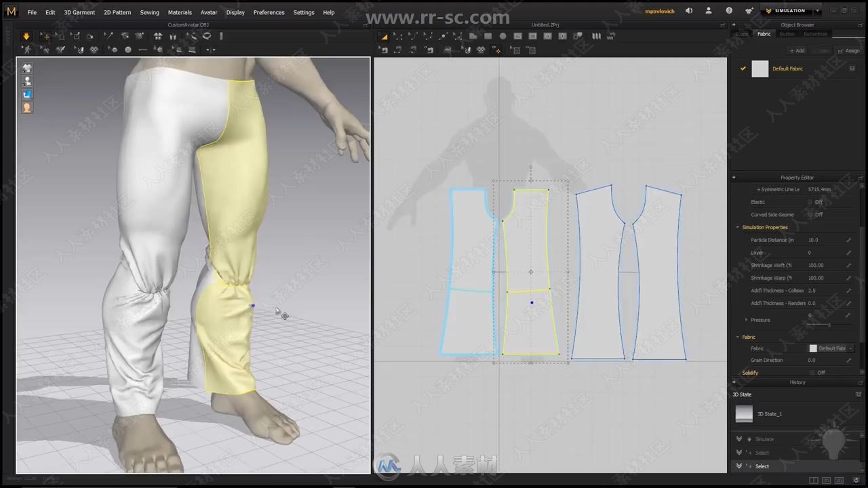
Task: Click the Show Avatar icon in 3D viewport
Action: coord(27,81)
